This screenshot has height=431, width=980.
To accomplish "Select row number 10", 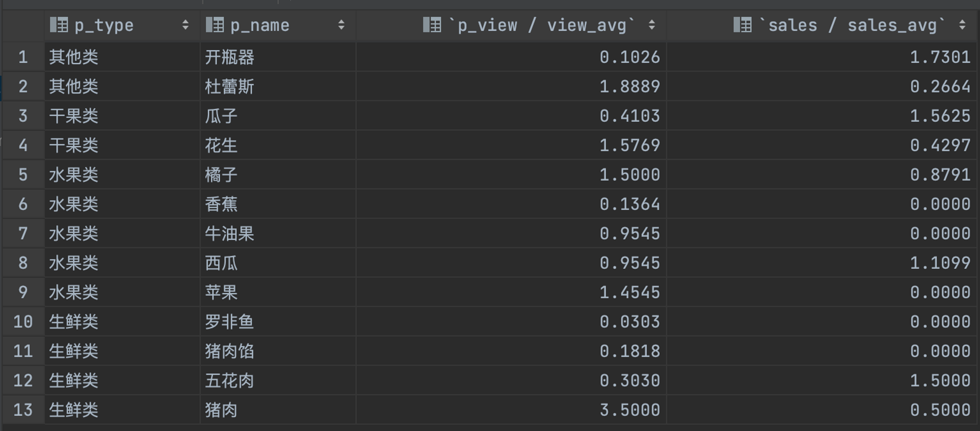I will tap(23, 322).
